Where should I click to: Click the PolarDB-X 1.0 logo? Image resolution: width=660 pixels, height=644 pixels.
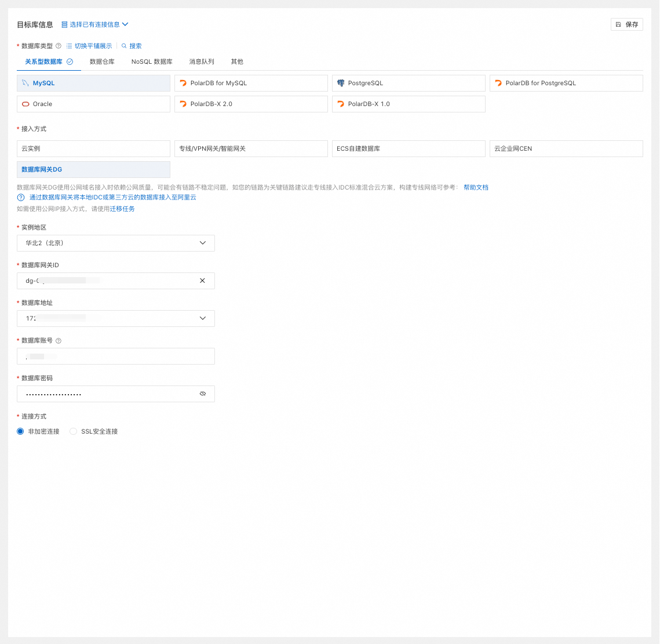[341, 104]
